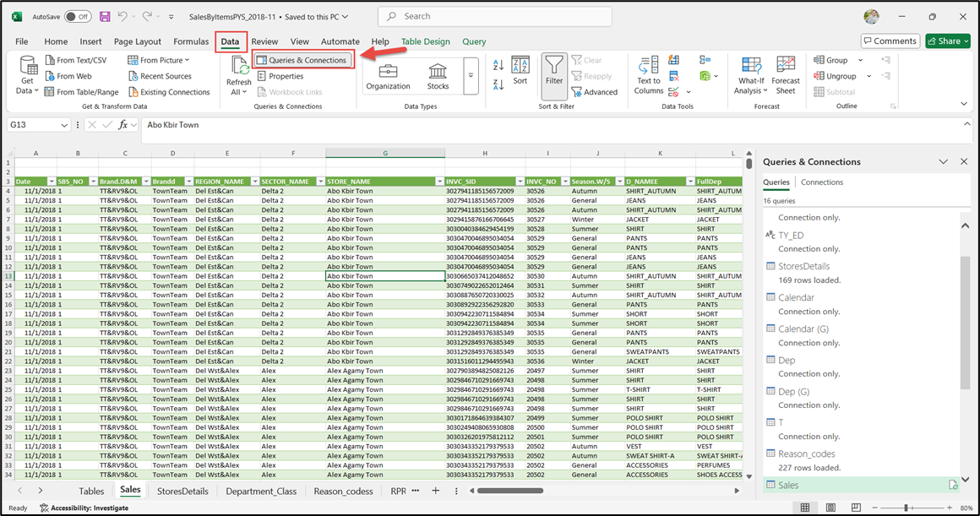The height and width of the screenshot is (516, 980).
Task: Switch to the StoresDetails sheet tab
Action: (182, 491)
